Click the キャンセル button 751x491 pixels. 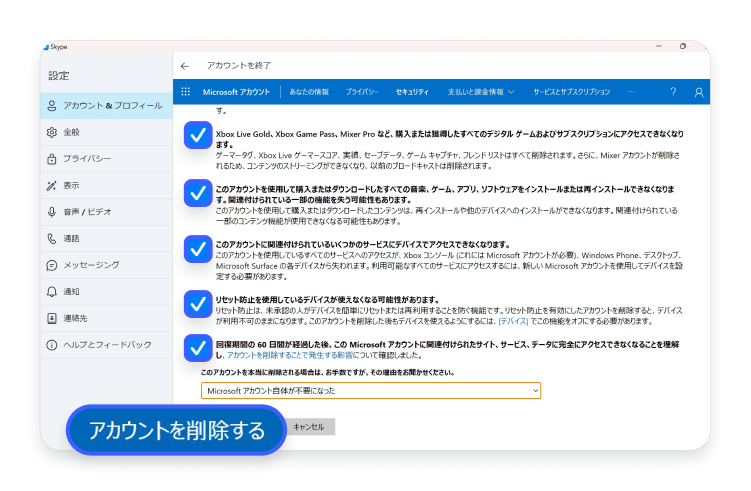308,427
